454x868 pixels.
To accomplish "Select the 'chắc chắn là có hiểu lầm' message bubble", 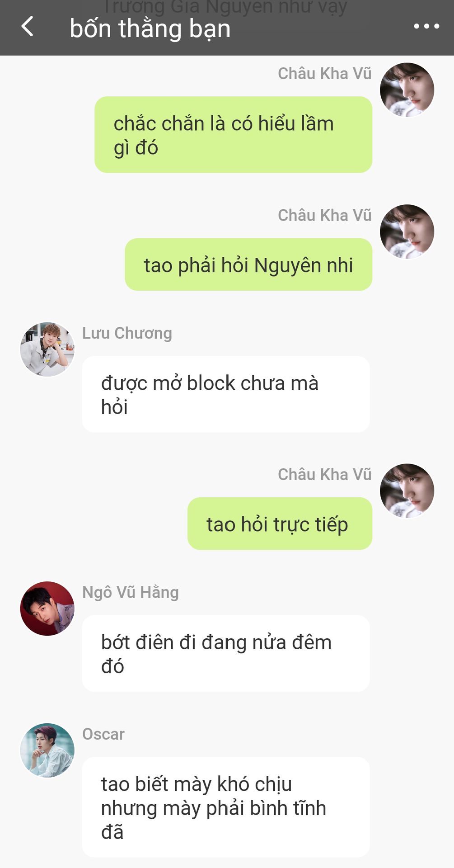I will coord(234,135).
